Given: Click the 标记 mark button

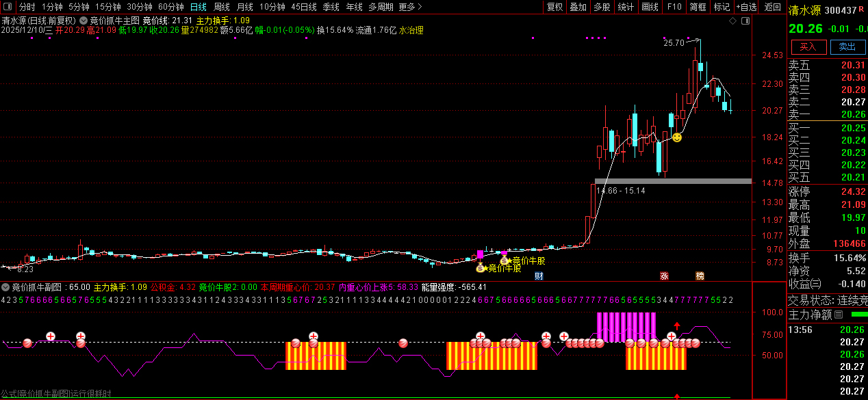Looking at the screenshot, I should [x=722, y=7].
